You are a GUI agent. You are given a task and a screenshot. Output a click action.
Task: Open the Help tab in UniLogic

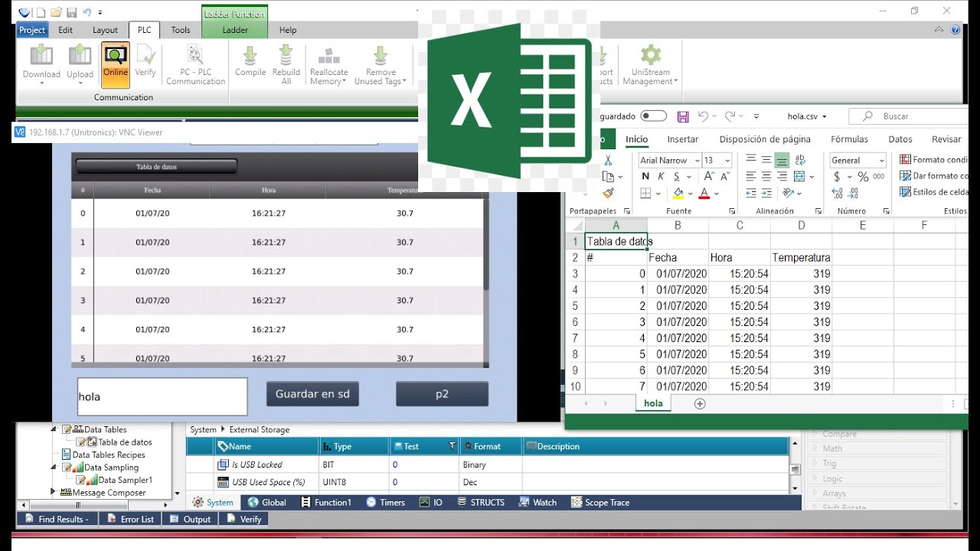pos(288,30)
